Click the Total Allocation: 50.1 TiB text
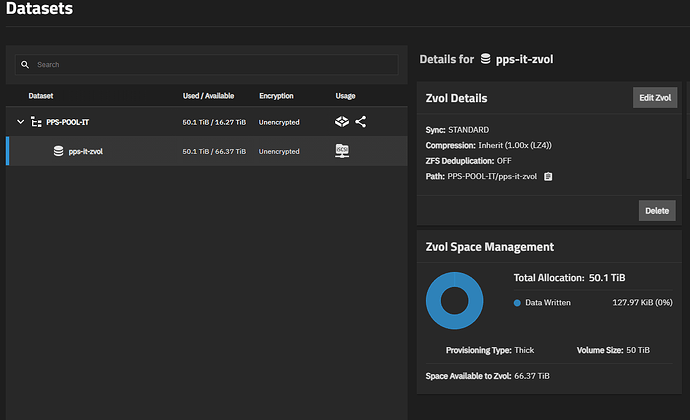 tap(569, 278)
